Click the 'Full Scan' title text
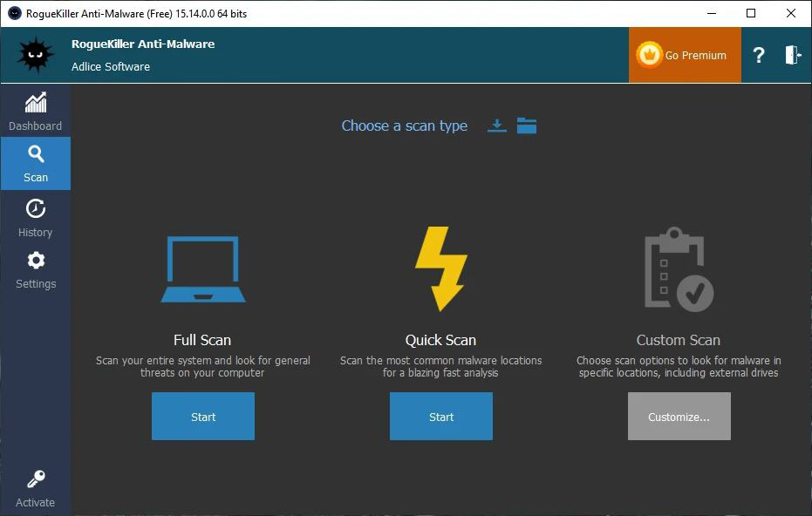The height and width of the screenshot is (516, 812). pos(202,340)
